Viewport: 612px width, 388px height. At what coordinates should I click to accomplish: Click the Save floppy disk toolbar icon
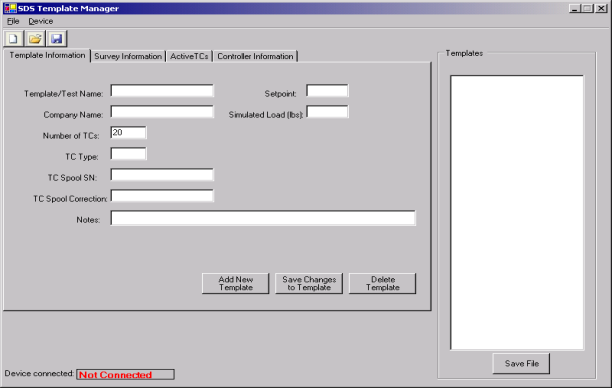tap(57, 39)
